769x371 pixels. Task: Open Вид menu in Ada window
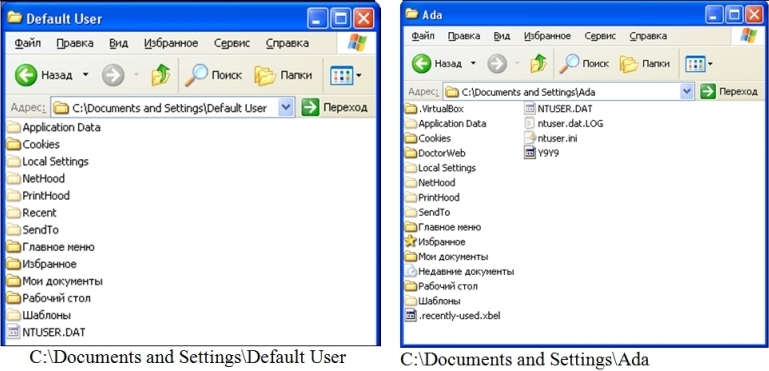click(502, 36)
